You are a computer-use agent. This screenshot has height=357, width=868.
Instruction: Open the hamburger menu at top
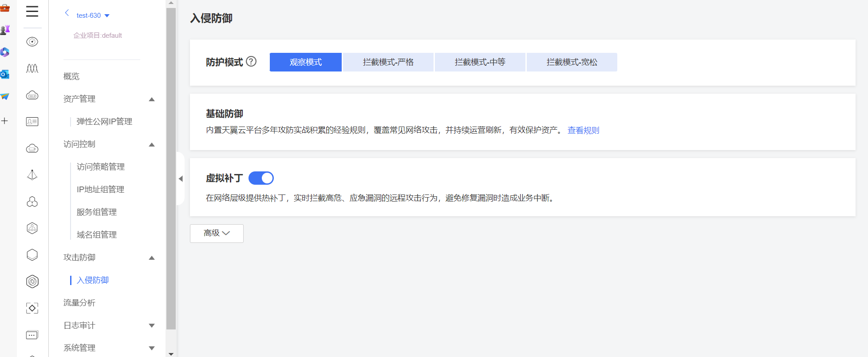coord(32,12)
